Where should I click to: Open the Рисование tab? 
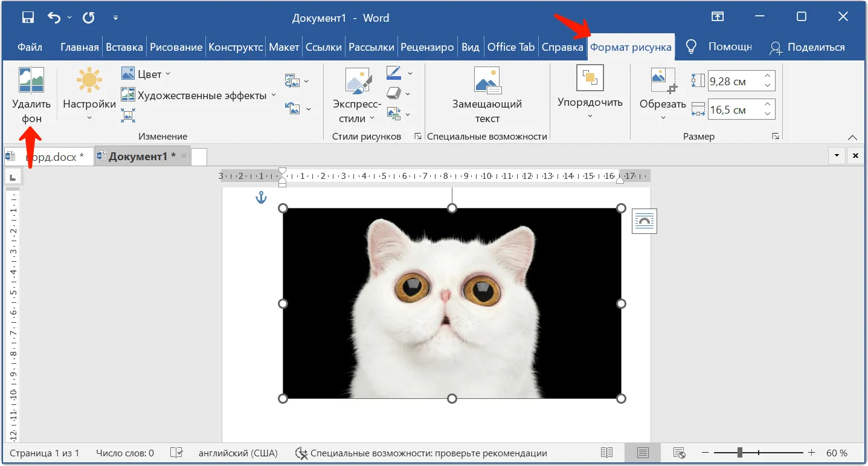176,47
